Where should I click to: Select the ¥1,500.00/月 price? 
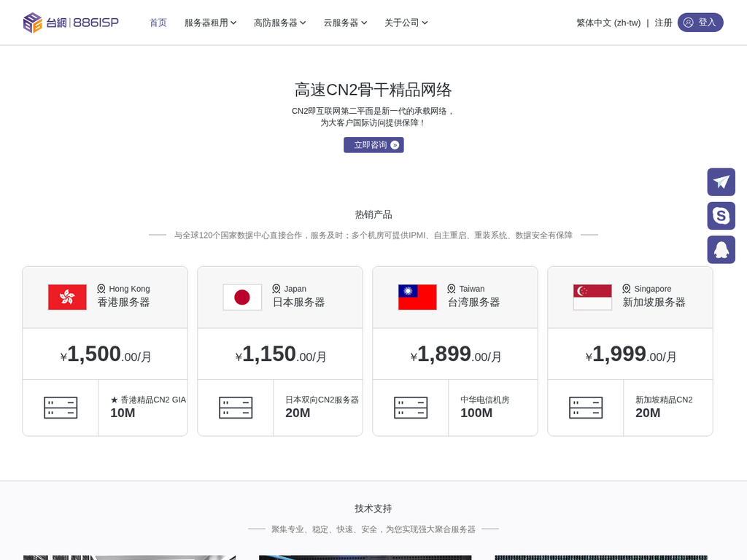point(105,354)
